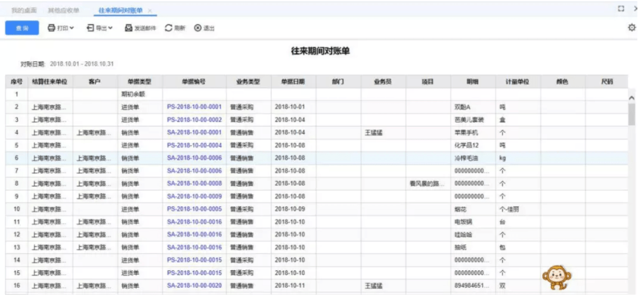Refresh the report with the 刷新 icon
This screenshot has width=644, height=308.
click(x=169, y=28)
